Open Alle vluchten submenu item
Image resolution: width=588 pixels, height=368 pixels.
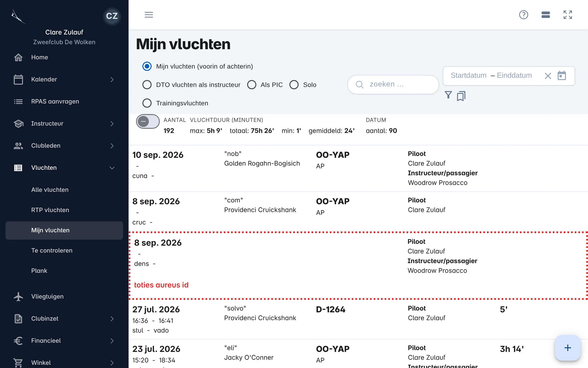(x=64, y=190)
